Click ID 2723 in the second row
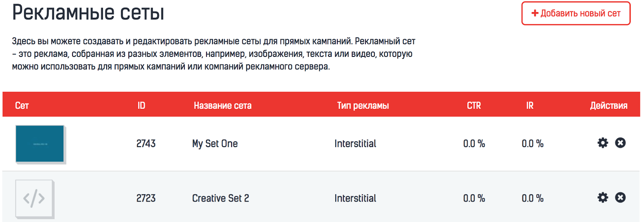Viewport: 644px width, 222px height. 146,198
